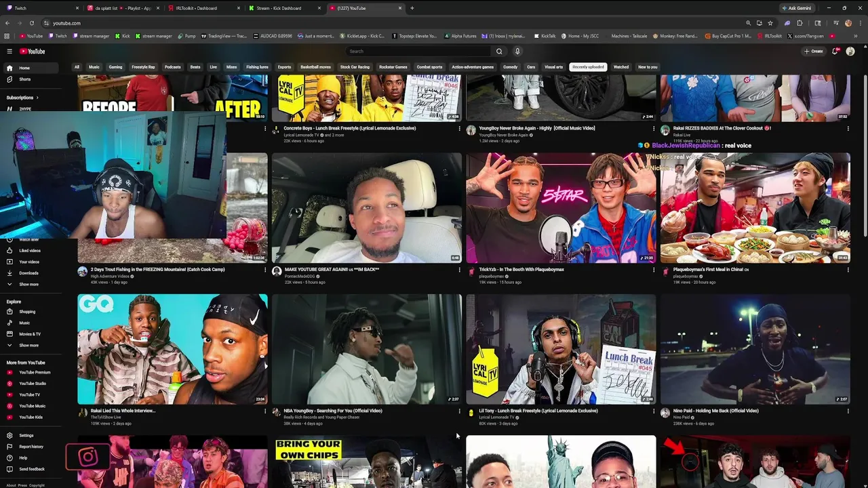Click Ask Gemini button

click(x=796, y=8)
